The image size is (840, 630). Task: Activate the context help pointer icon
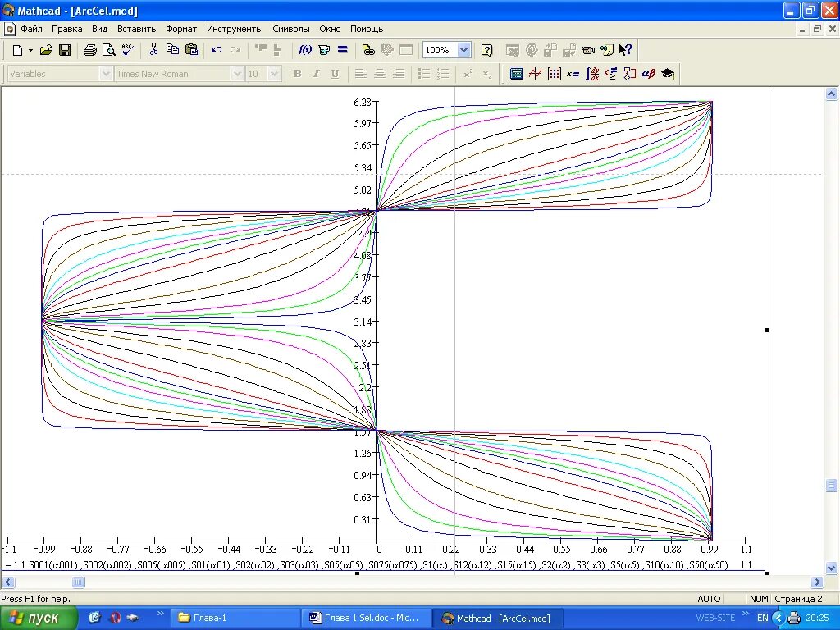point(625,50)
